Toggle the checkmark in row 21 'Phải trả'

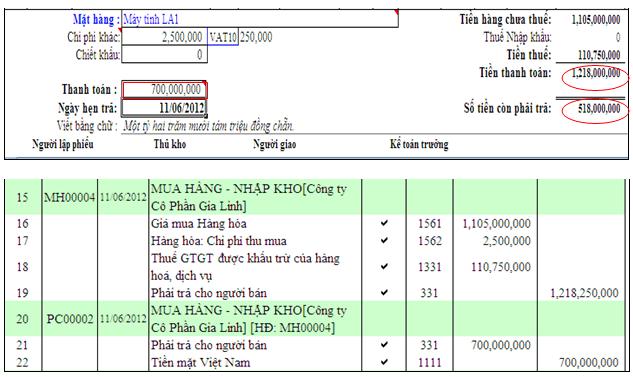tap(384, 345)
